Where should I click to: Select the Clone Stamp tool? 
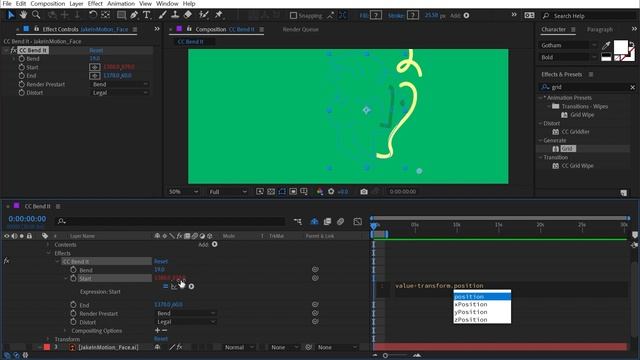[175, 15]
